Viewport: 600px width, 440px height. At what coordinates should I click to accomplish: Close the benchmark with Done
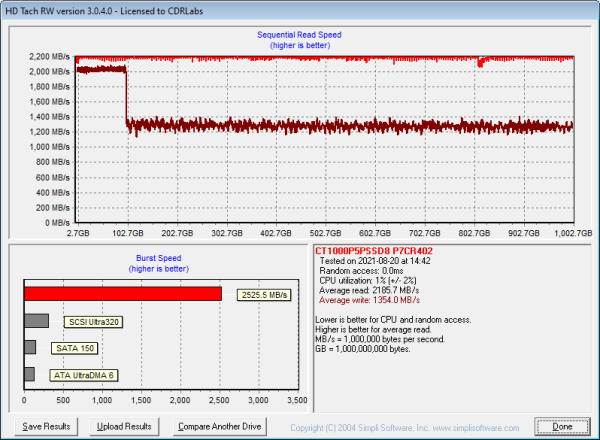pyautogui.click(x=563, y=426)
